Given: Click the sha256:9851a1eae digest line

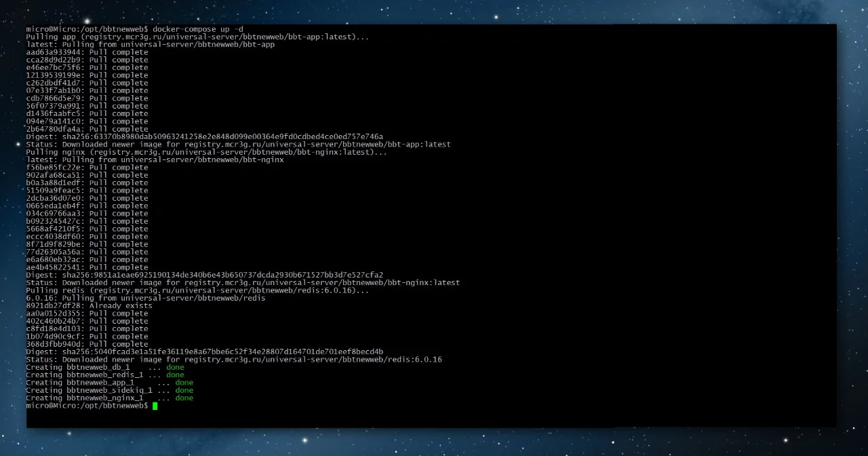Looking at the screenshot, I should pyautogui.click(x=205, y=275).
